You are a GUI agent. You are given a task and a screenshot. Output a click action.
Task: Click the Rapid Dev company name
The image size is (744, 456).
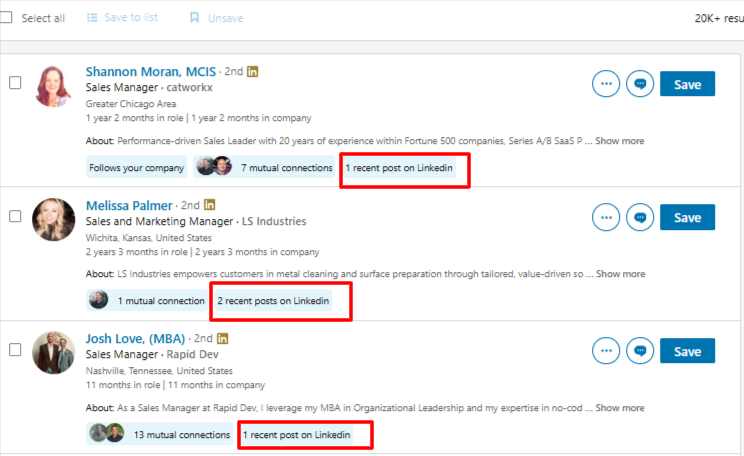192,354
